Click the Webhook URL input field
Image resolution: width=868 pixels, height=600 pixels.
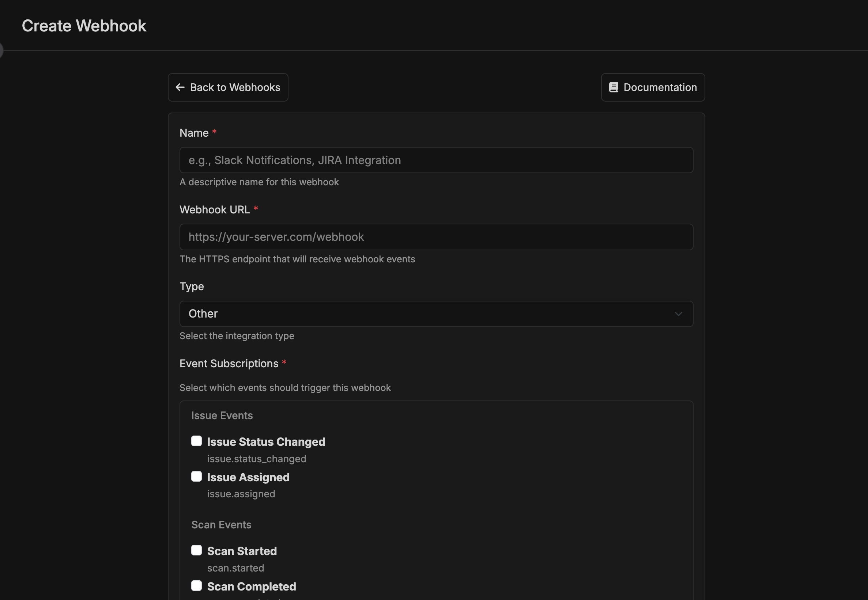(436, 237)
